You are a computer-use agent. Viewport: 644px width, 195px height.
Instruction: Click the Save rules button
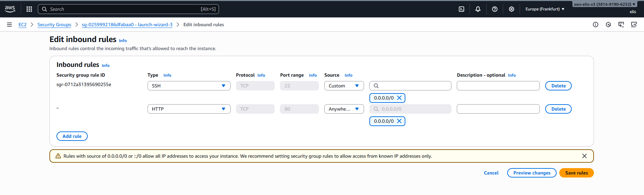coord(576,173)
